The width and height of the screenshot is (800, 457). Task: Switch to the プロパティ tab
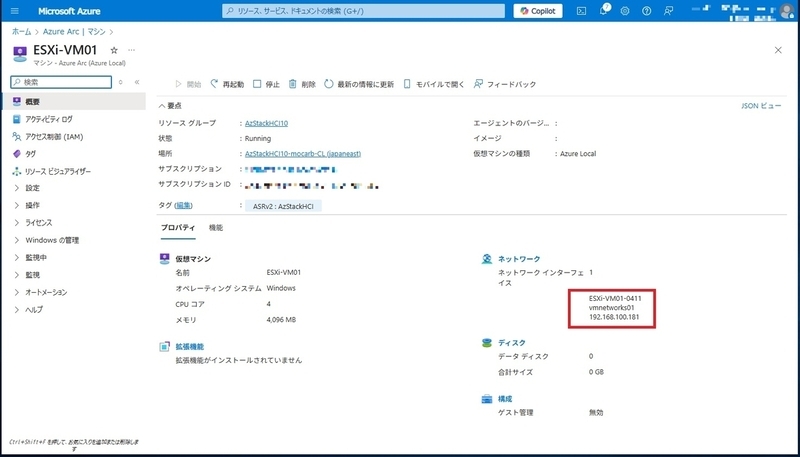(178, 227)
